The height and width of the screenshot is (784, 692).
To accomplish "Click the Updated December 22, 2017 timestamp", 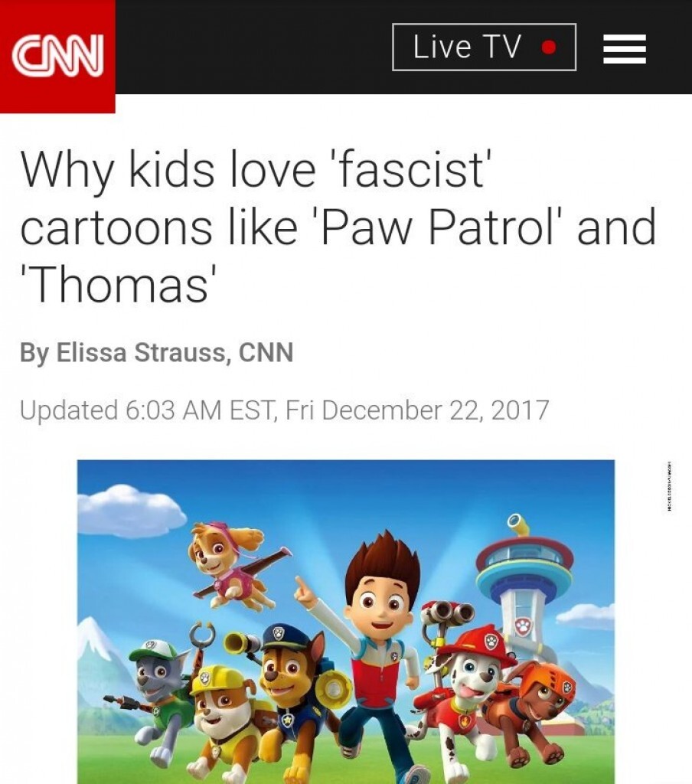I will coord(284,410).
